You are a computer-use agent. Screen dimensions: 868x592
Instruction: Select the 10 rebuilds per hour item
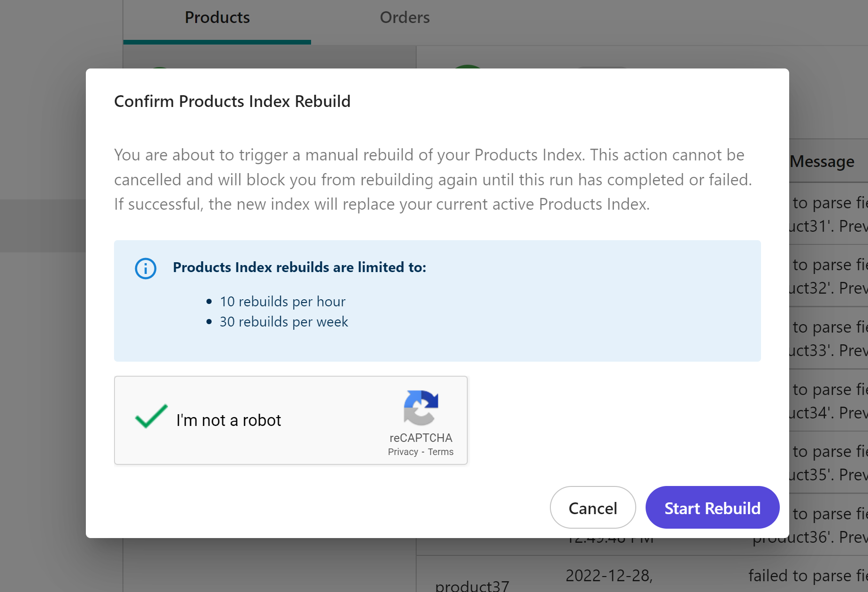(x=282, y=302)
